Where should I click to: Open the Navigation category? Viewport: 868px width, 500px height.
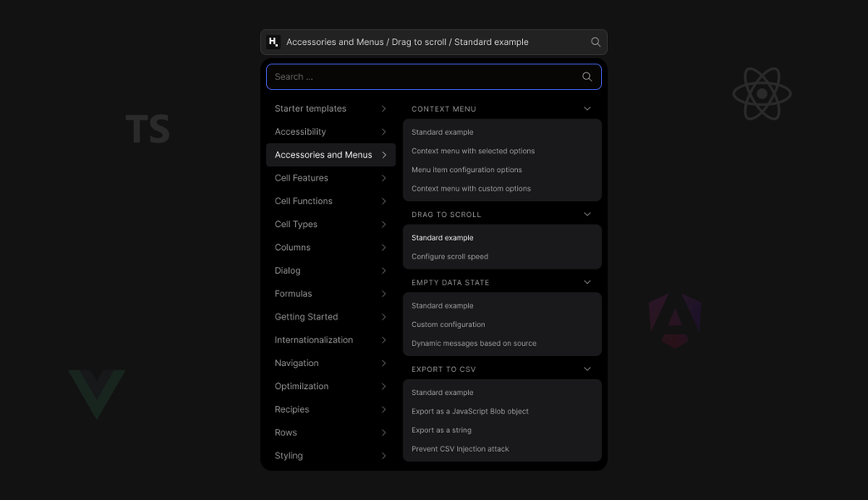[331, 364]
